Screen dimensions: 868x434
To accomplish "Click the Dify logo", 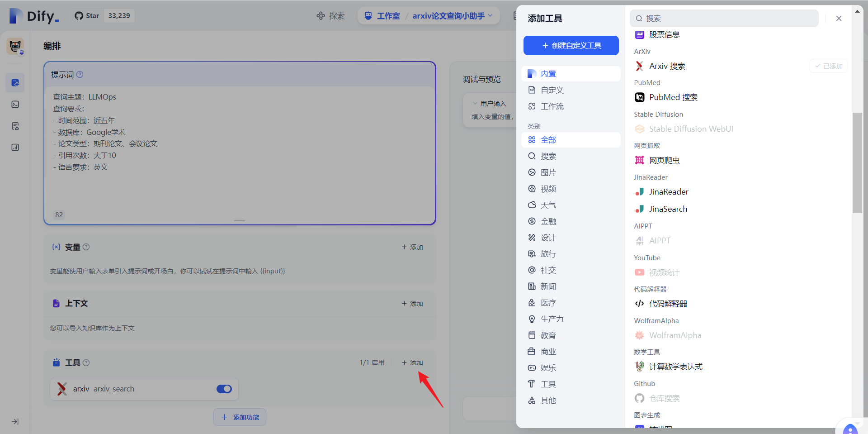I will (34, 16).
